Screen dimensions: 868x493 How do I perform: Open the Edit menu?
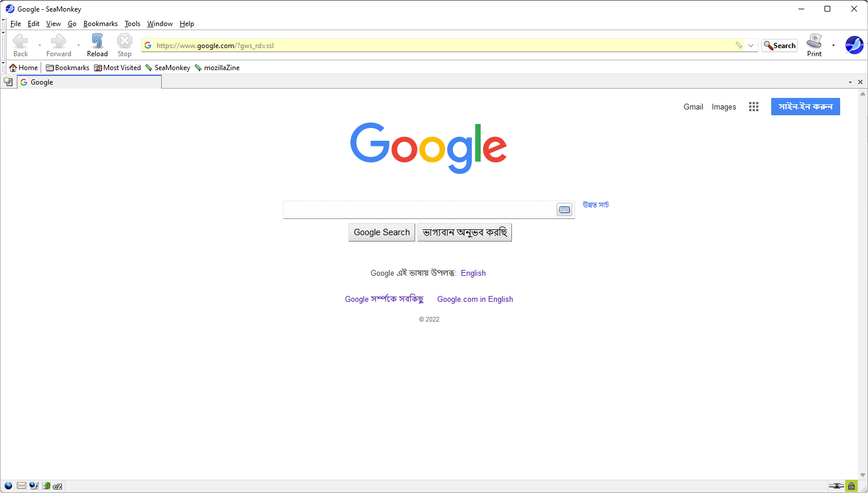coord(34,24)
